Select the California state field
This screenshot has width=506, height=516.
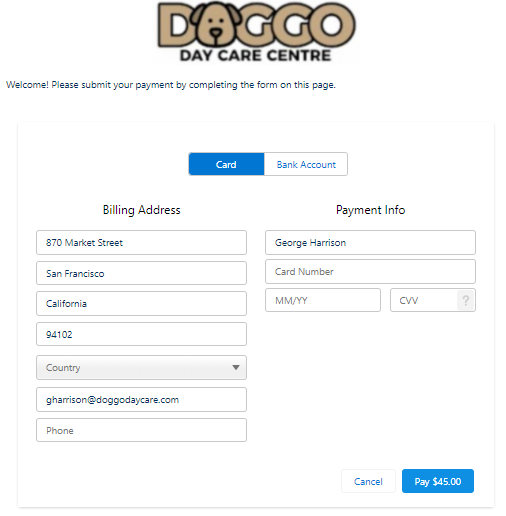tap(141, 304)
